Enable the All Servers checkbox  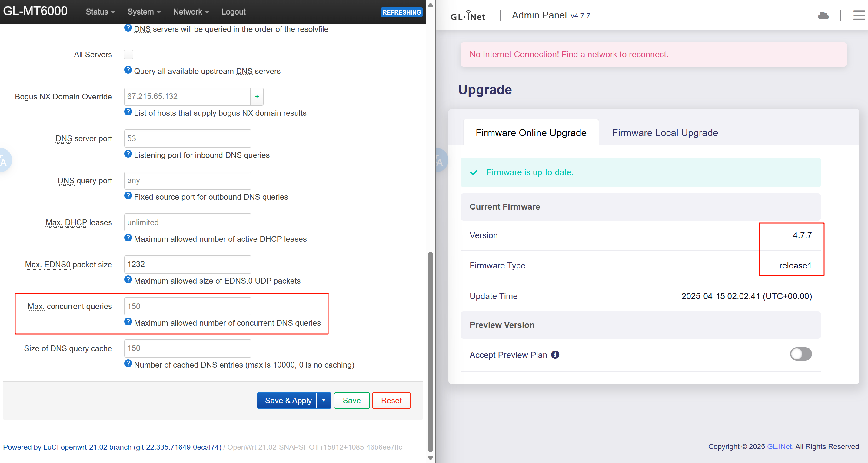(x=128, y=55)
